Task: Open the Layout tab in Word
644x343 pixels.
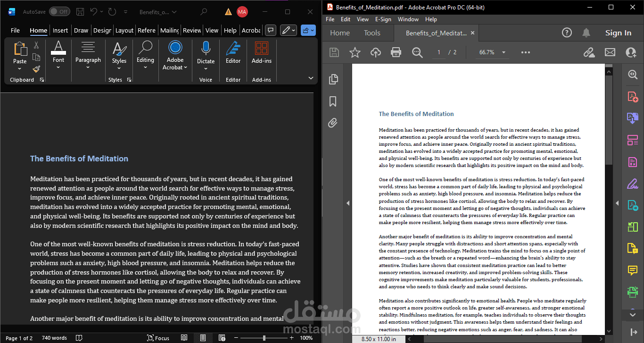Action: [x=124, y=30]
